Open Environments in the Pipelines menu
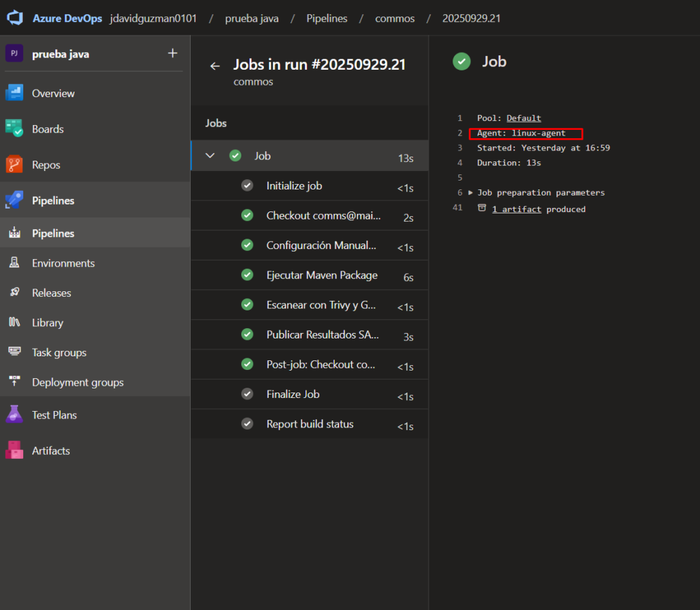 point(63,263)
